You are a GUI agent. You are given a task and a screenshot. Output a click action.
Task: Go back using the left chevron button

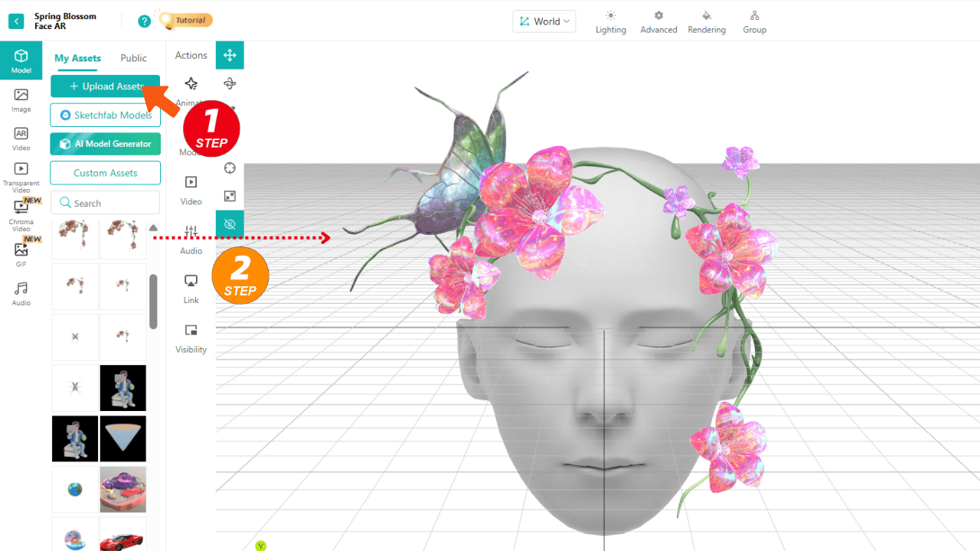15,21
